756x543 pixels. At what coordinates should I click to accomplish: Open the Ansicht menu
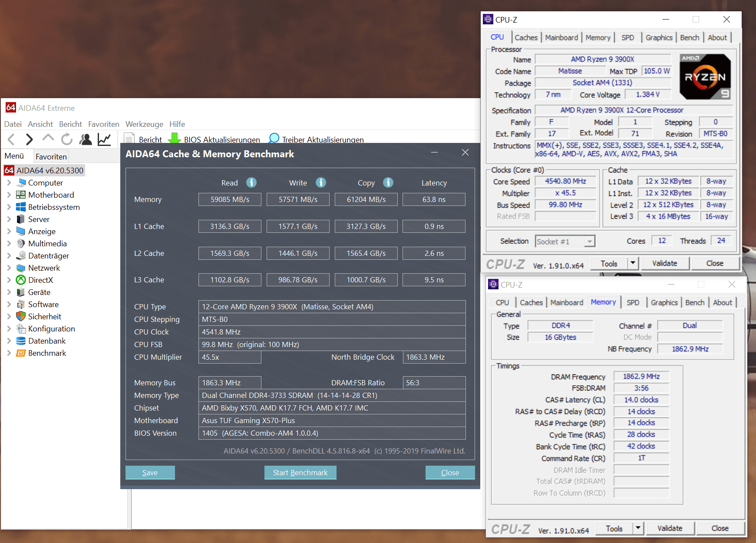coord(40,124)
